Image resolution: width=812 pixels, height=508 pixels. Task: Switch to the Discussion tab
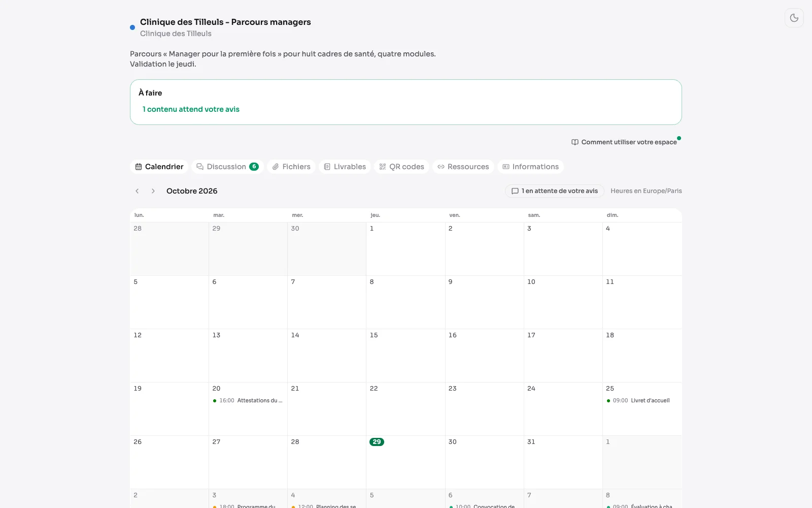[x=227, y=167]
